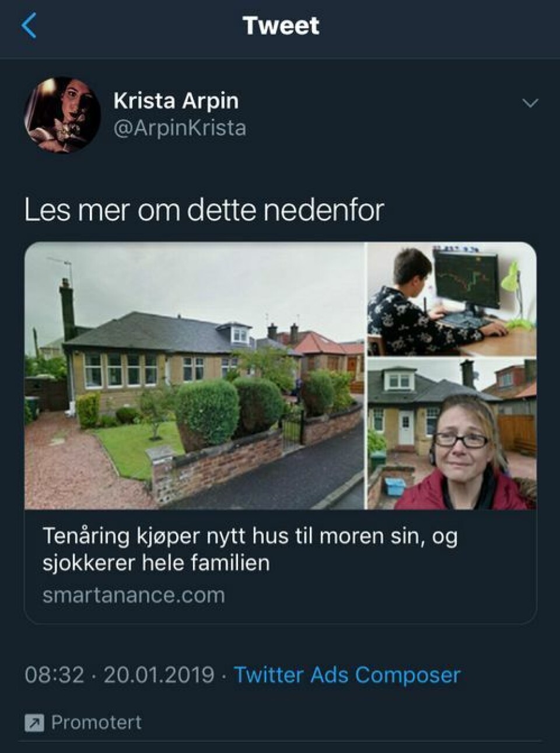Click the tweet timestamp 08:32
This screenshot has width=560, height=753.
(54, 675)
